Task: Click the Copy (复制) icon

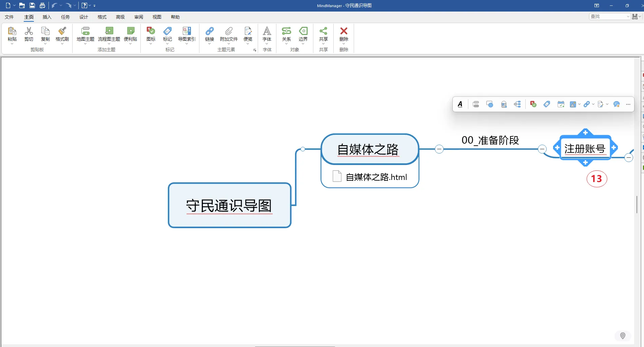Action: pos(45,31)
